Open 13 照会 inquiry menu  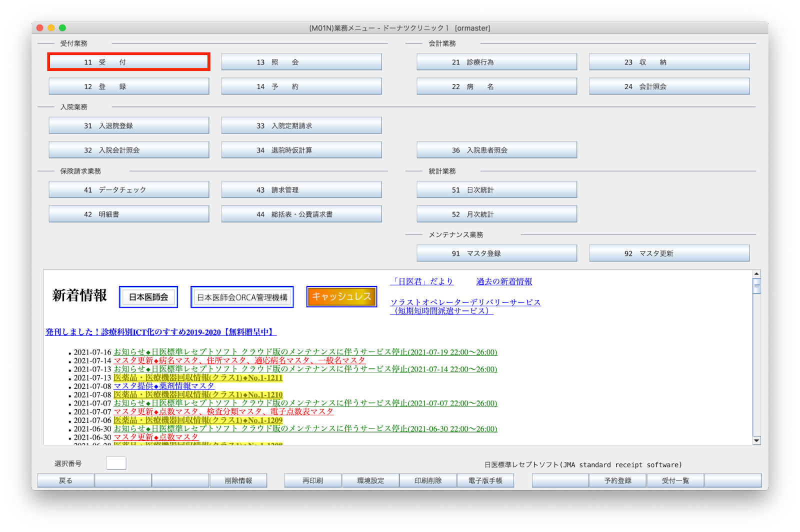pyautogui.click(x=301, y=62)
